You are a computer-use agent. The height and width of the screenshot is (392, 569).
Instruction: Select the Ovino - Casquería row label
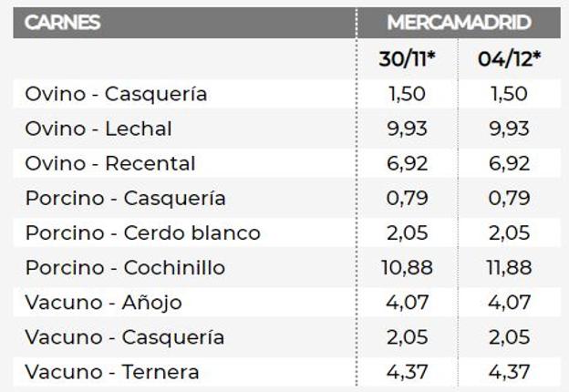pos(116,94)
